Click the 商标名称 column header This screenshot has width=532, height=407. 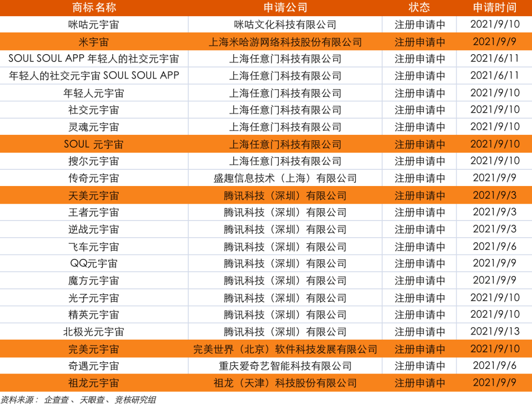[94, 7]
